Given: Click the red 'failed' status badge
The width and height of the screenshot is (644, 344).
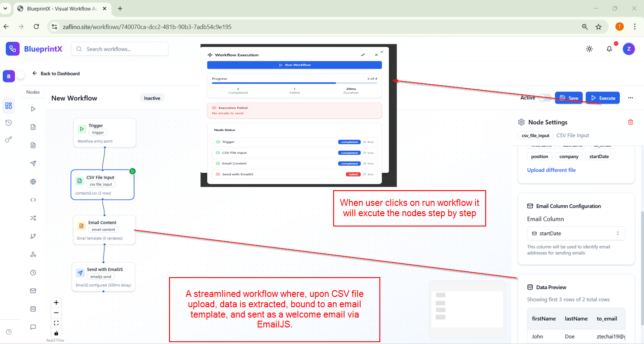Looking at the screenshot, I should tap(353, 174).
